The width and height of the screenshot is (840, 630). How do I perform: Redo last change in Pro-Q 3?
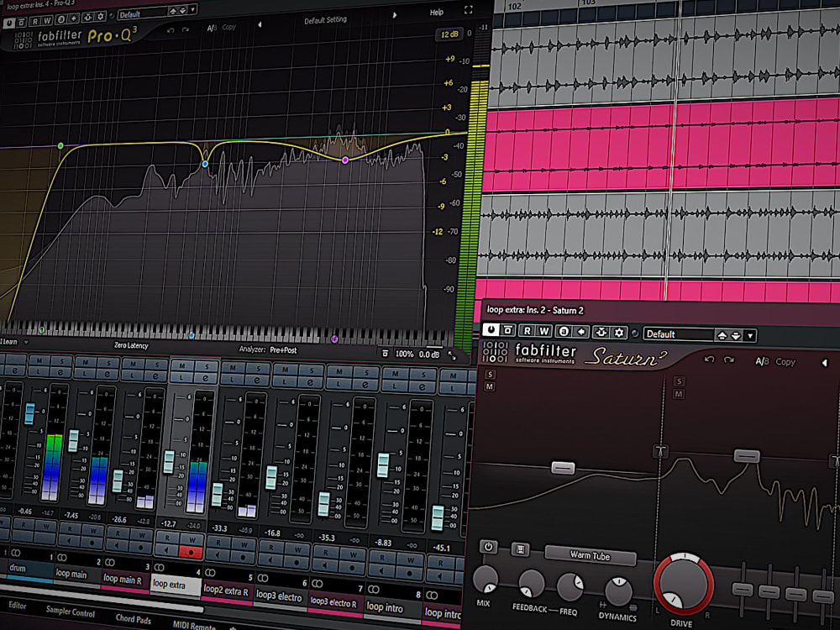coord(186,29)
